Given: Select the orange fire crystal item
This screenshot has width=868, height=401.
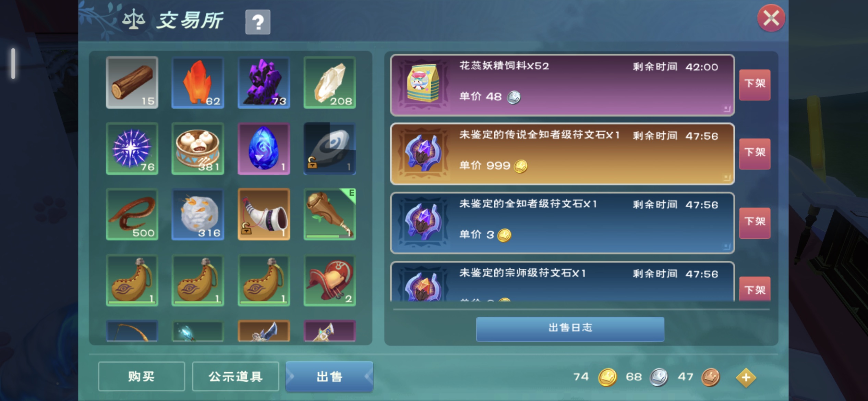Looking at the screenshot, I should click(198, 83).
